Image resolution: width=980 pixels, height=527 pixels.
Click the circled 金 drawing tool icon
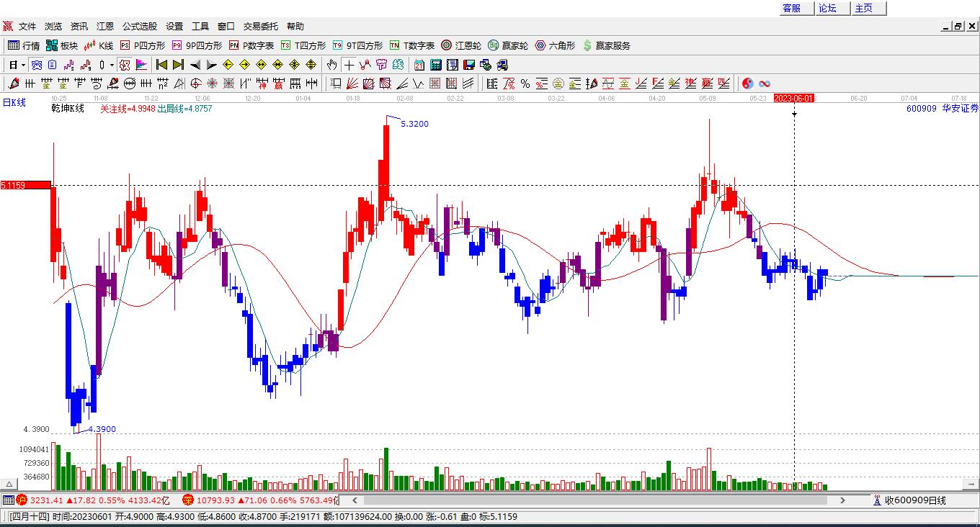click(558, 84)
